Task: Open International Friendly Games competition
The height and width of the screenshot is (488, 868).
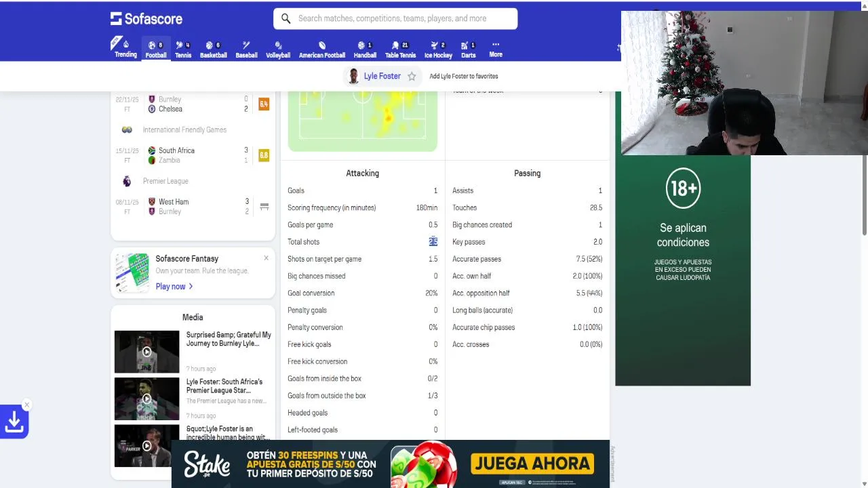Action: click(x=184, y=129)
